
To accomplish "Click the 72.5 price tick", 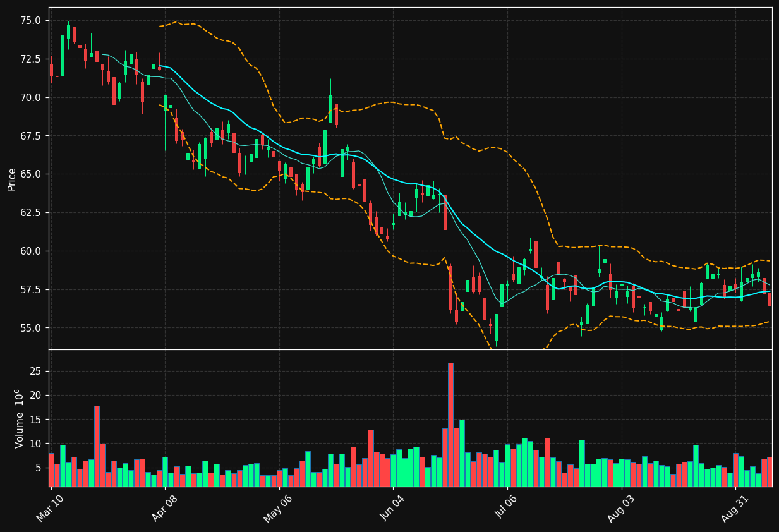I will coord(31,59).
